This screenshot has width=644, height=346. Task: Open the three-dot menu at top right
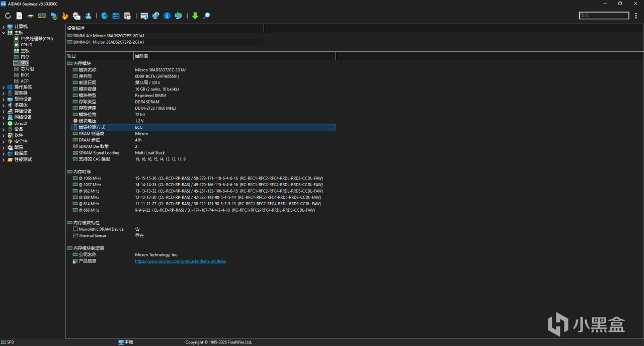pyautogui.click(x=636, y=16)
